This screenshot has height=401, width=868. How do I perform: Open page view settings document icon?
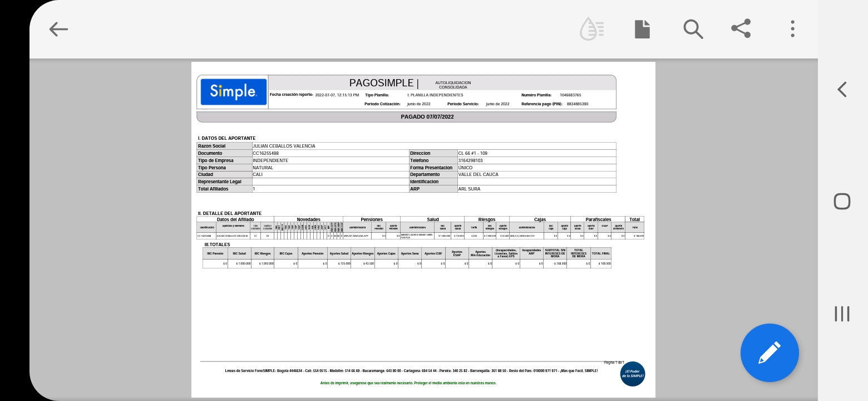click(x=642, y=29)
